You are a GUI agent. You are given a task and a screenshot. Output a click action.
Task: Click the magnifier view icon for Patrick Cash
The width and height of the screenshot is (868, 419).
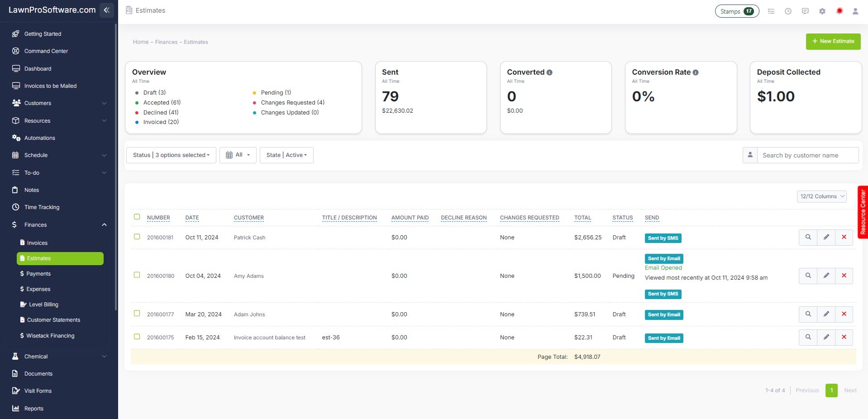pyautogui.click(x=808, y=237)
